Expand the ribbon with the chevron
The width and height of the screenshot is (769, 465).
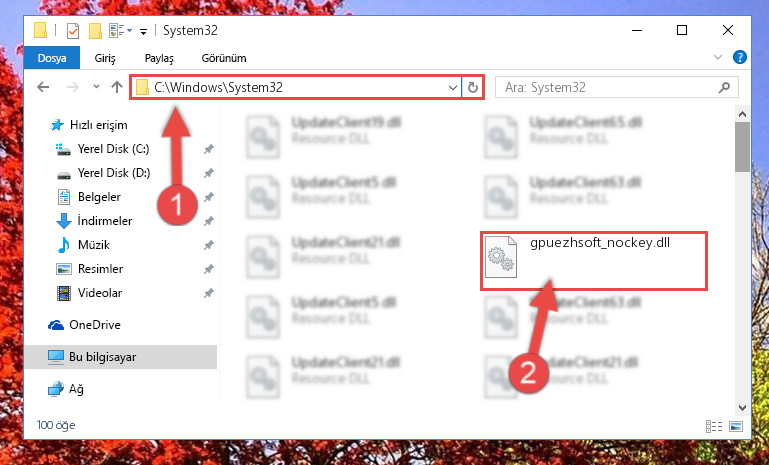pyautogui.click(x=718, y=57)
